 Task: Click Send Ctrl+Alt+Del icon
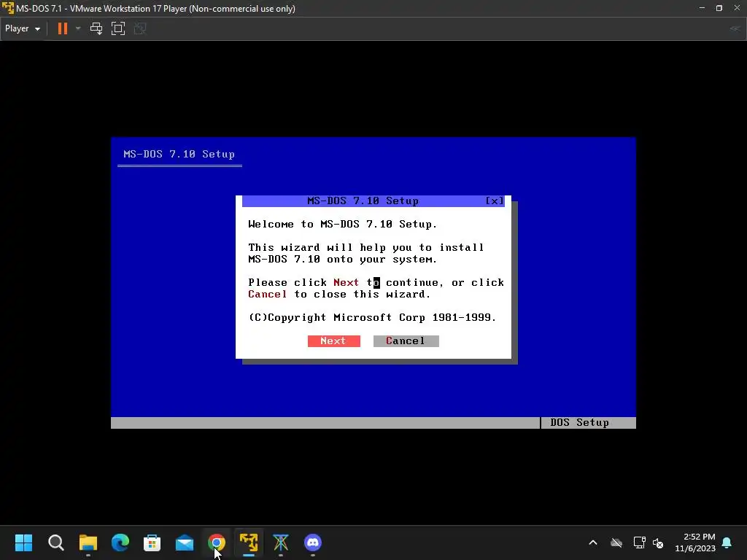96,28
